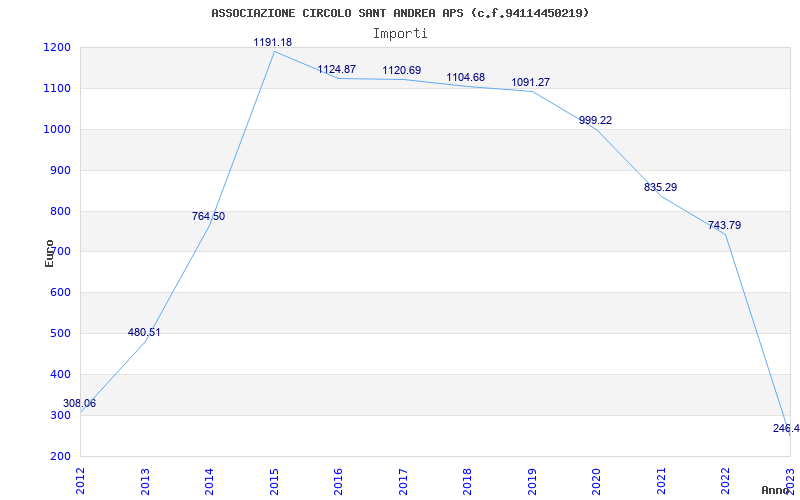Click the 1124.87 data label
800x500 pixels.
click(337, 69)
